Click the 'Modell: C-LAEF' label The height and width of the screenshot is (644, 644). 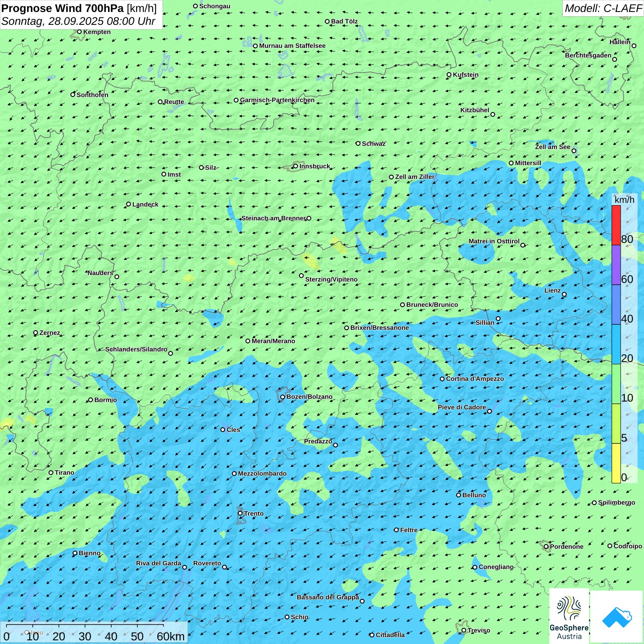pyautogui.click(x=603, y=8)
